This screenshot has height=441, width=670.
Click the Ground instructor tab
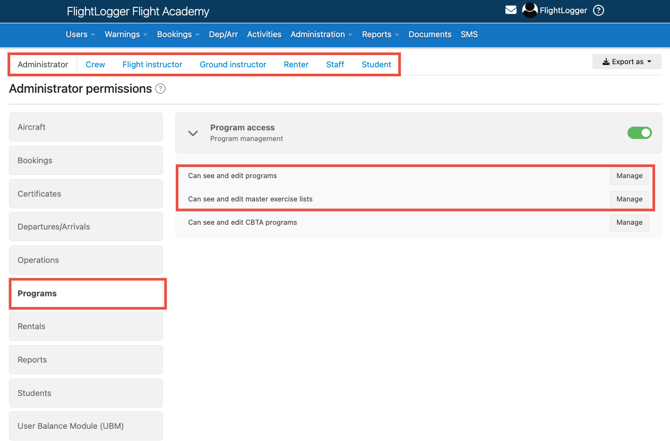point(233,64)
